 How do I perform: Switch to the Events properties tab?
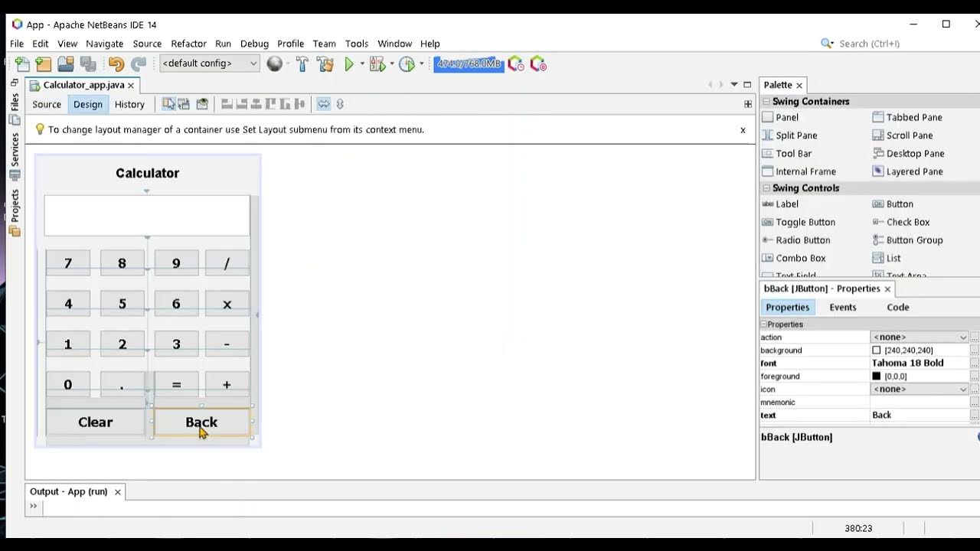pyautogui.click(x=843, y=307)
